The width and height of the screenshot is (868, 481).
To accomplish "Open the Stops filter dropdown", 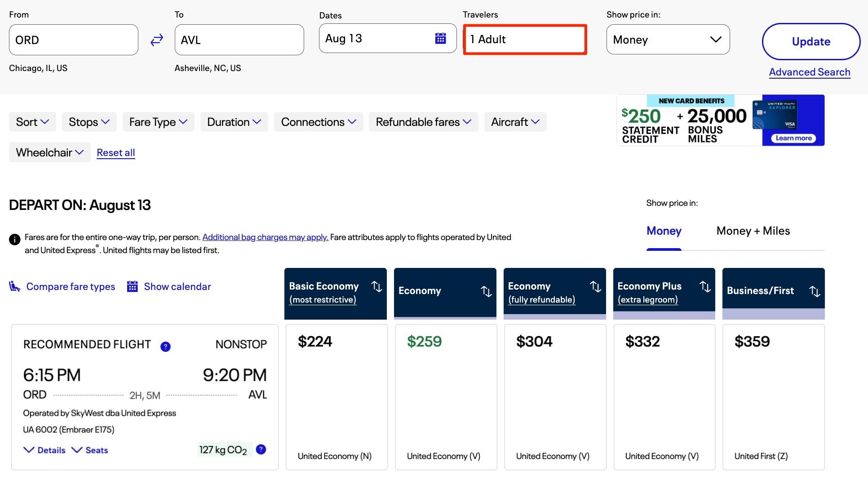I will [89, 122].
